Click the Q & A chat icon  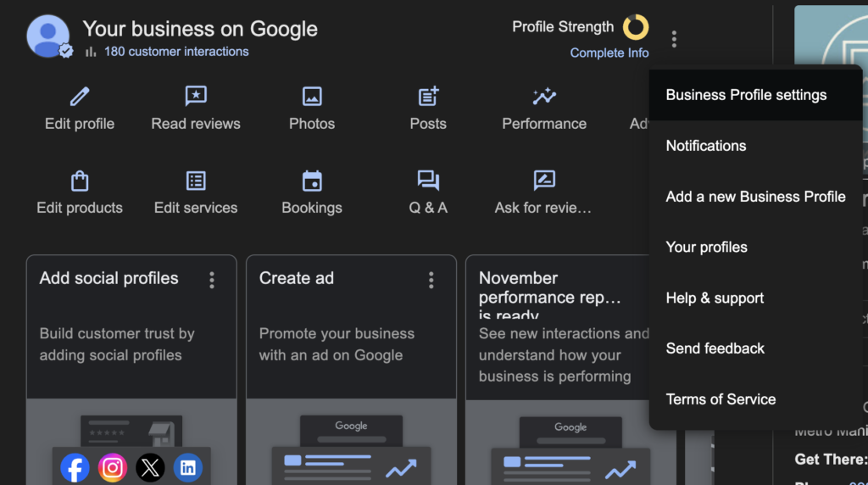point(428,181)
